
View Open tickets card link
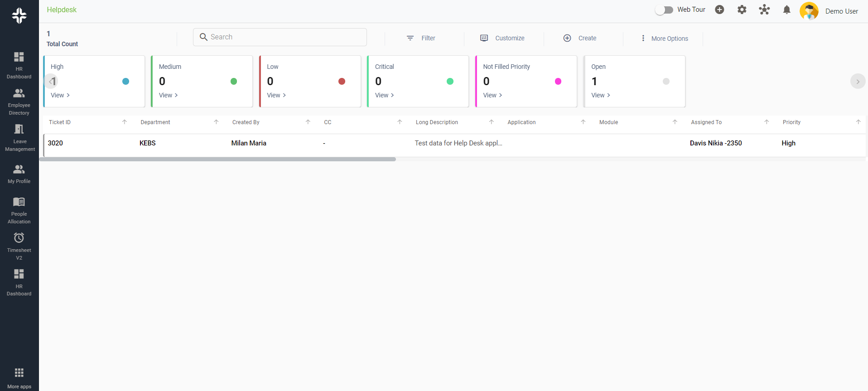click(600, 95)
